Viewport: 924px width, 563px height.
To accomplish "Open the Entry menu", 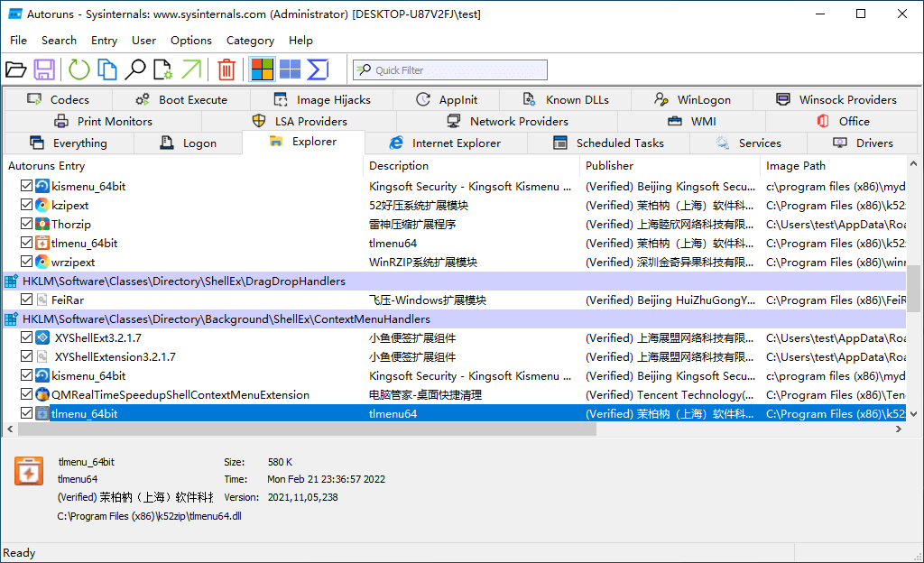I will pyautogui.click(x=104, y=40).
